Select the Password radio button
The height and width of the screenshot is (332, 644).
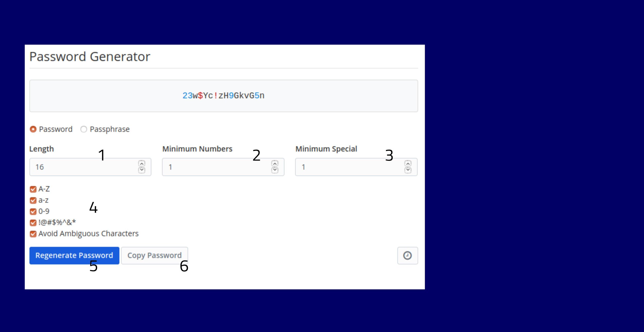33,130
